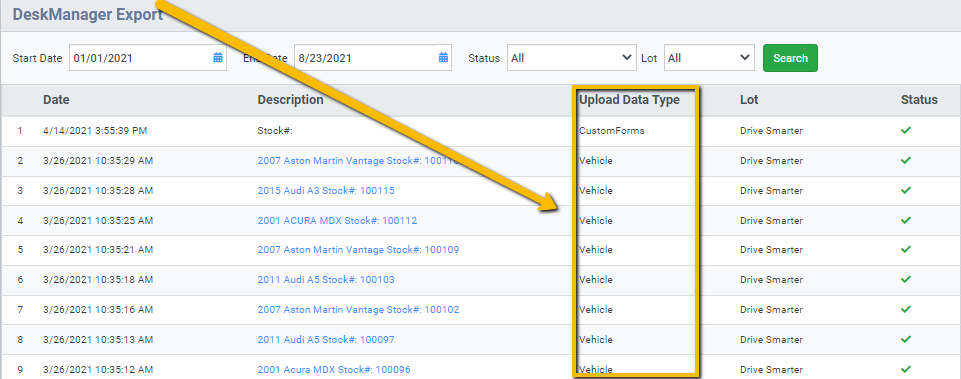Click the green checkmark in row 1
The image size is (961, 379).
point(906,131)
